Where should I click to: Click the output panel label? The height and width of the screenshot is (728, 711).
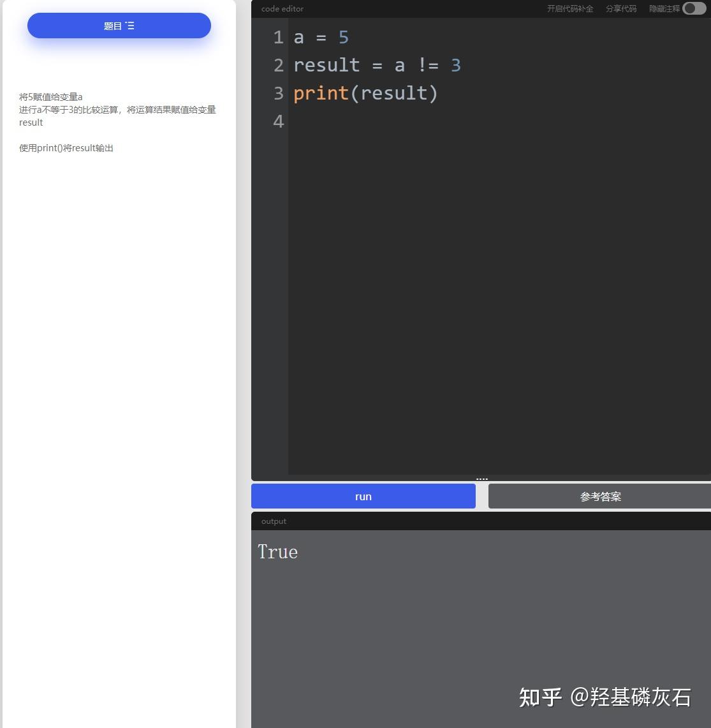[x=274, y=521]
